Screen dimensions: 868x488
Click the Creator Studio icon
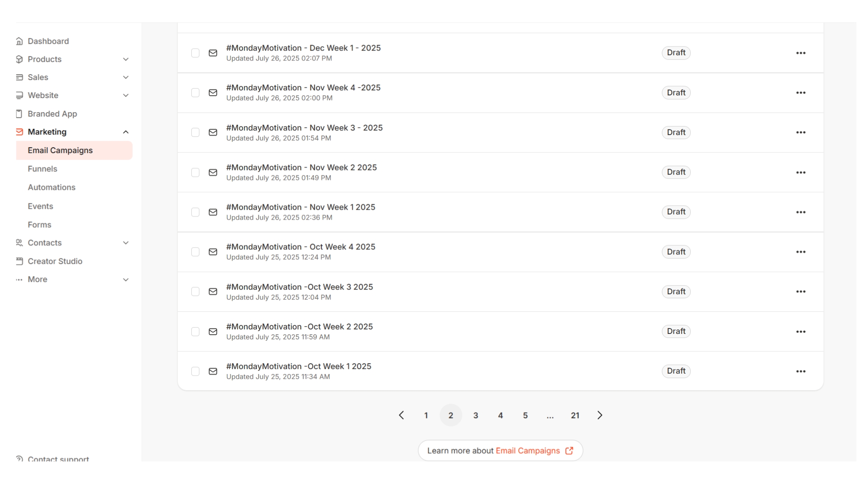[x=19, y=261]
